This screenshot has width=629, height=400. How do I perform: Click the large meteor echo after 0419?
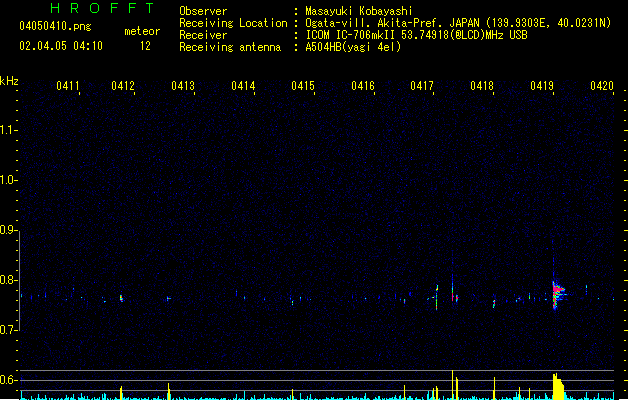click(x=558, y=295)
